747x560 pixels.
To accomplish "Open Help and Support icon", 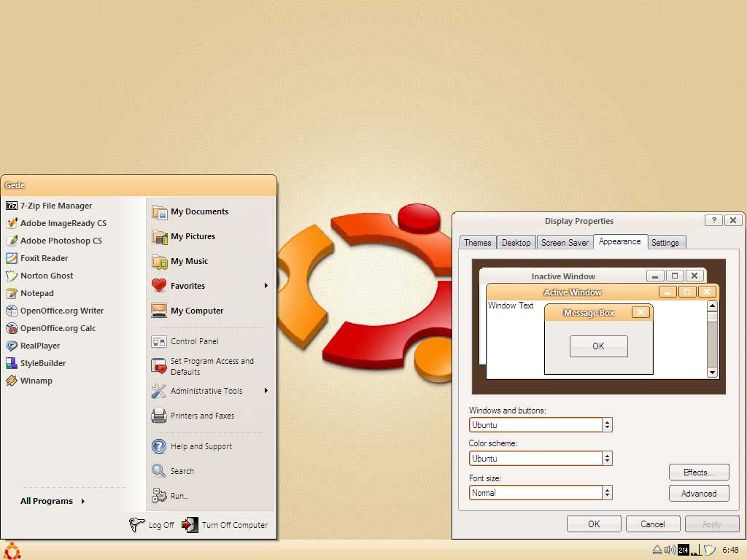I will (158, 446).
